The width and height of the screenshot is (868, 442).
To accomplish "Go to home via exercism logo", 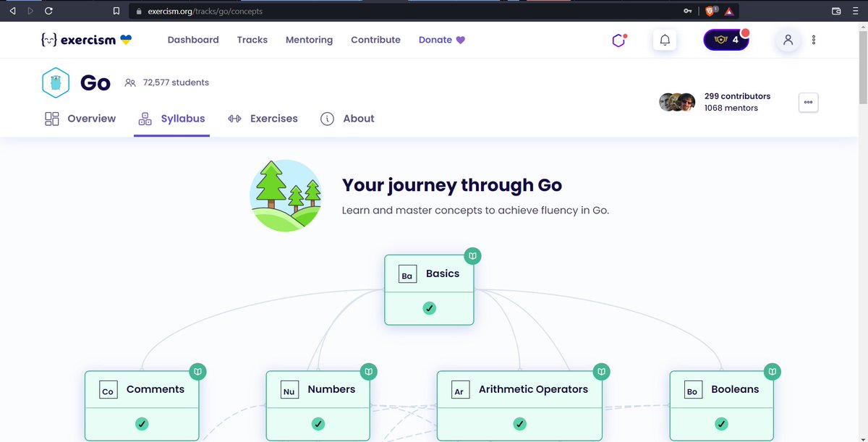I will pyautogui.click(x=87, y=40).
